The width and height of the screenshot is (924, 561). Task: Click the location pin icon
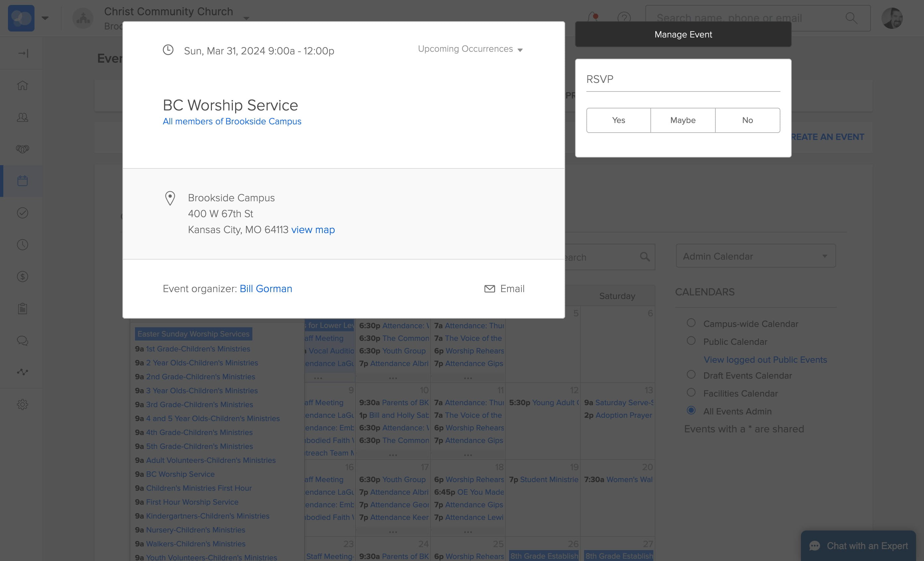click(170, 198)
